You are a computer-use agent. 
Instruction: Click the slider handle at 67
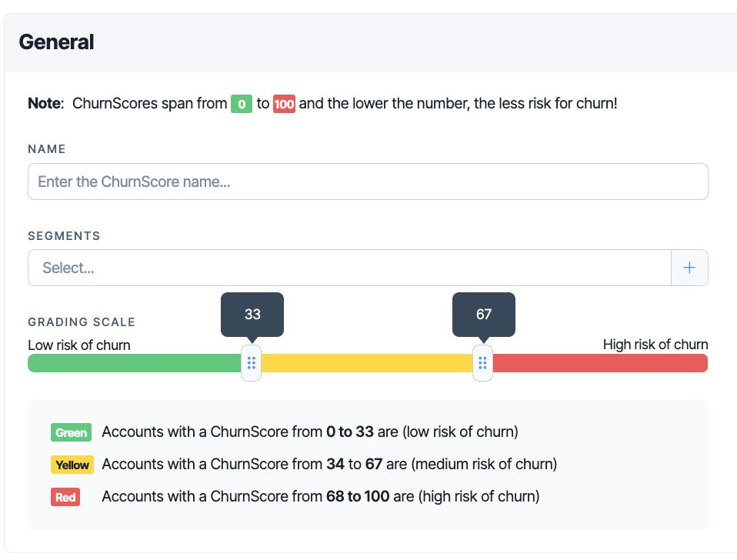(x=482, y=363)
